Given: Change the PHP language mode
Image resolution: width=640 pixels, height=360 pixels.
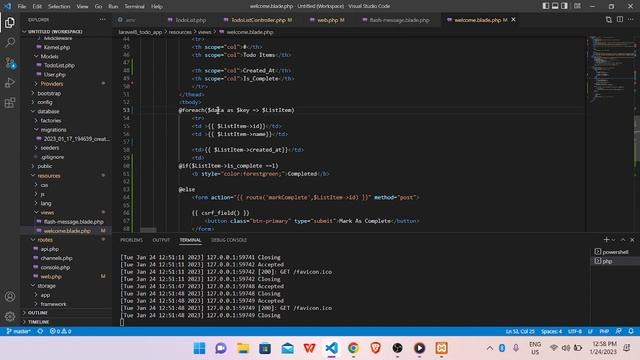Looking at the screenshot, I should click(x=604, y=331).
